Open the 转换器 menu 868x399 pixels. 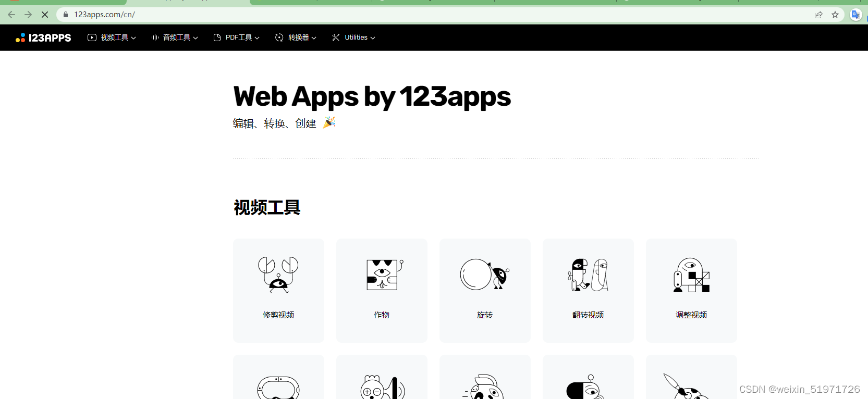(296, 38)
